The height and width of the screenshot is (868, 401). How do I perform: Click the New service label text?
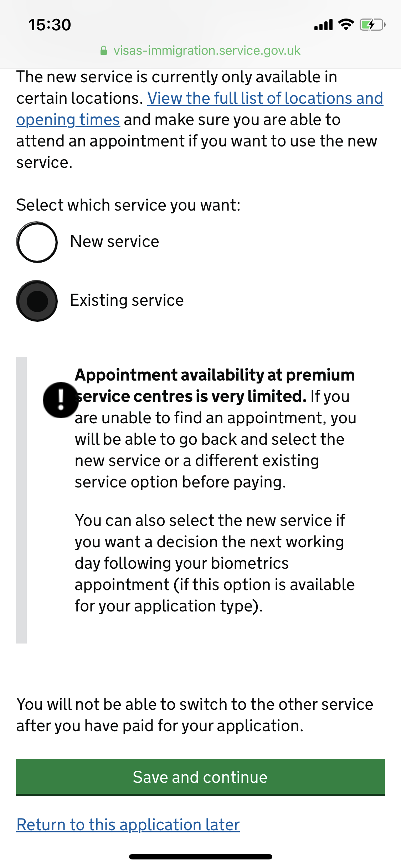pos(114,242)
